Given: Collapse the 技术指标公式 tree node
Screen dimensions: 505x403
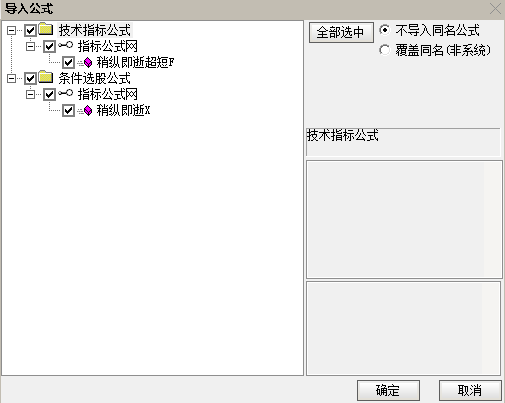Looking at the screenshot, I should [11, 31].
